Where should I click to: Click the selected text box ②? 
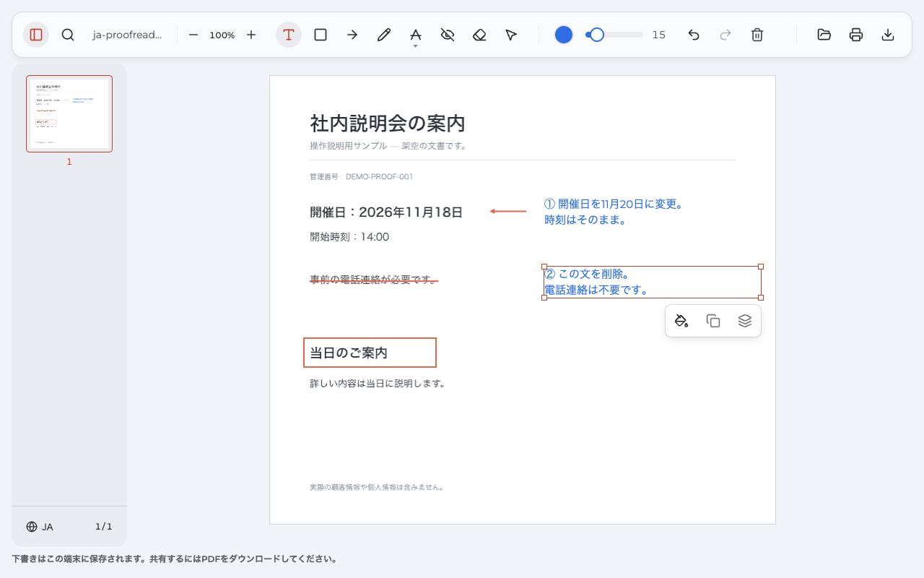(x=653, y=282)
